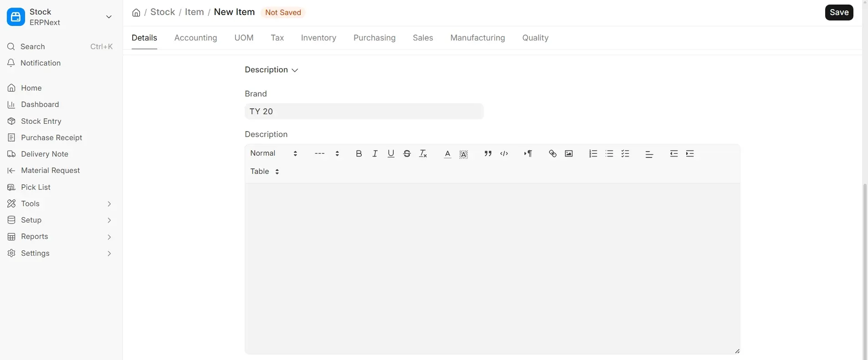View Notification in the sidebar
This screenshot has height=360, width=868.
pos(60,63)
